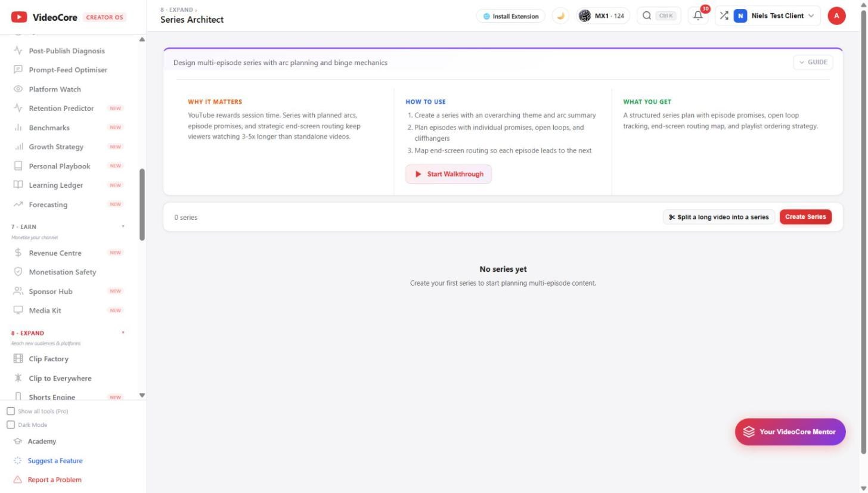The image size is (868, 493).
Task: Click the MX1 - 124 credits badge
Action: [x=603, y=16]
